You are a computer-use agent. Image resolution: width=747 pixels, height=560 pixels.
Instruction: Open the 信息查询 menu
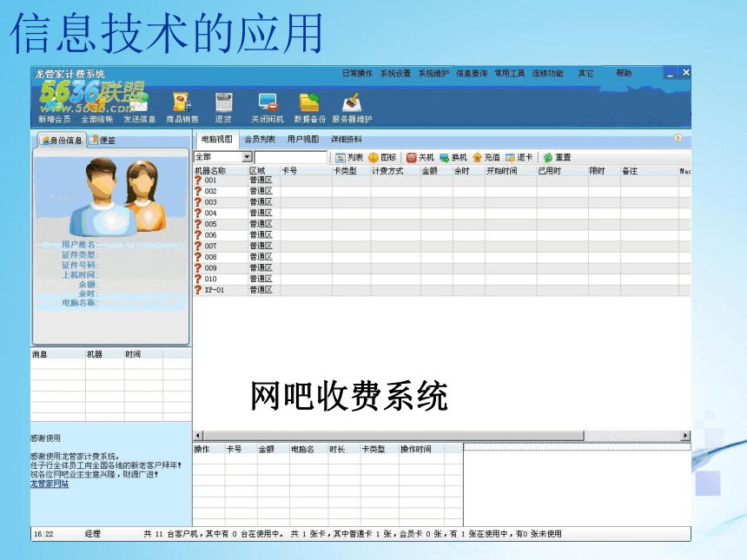[x=472, y=73]
